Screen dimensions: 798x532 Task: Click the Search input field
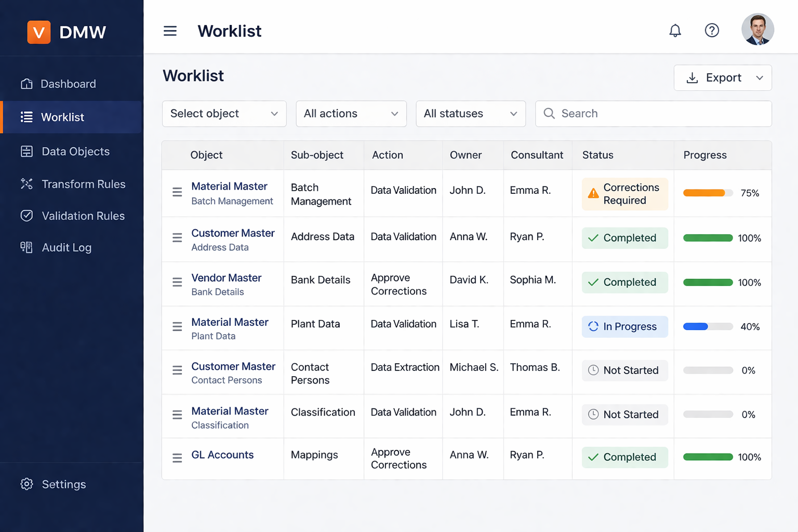pos(653,114)
